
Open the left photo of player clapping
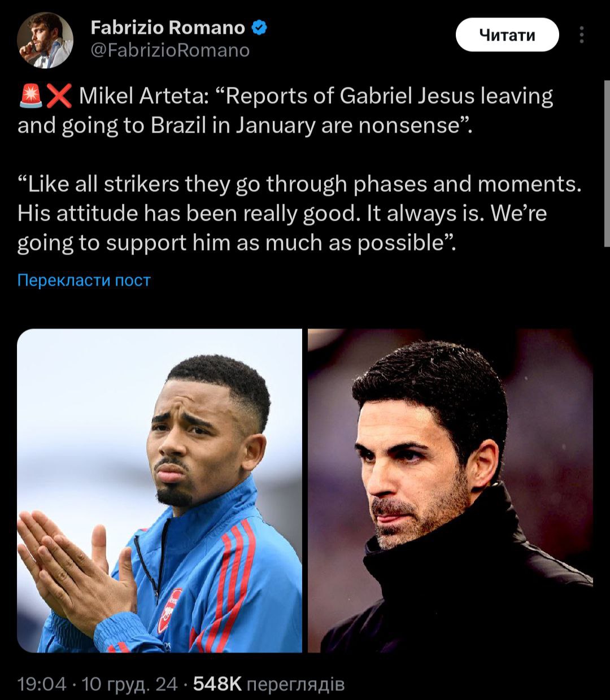(x=160, y=490)
